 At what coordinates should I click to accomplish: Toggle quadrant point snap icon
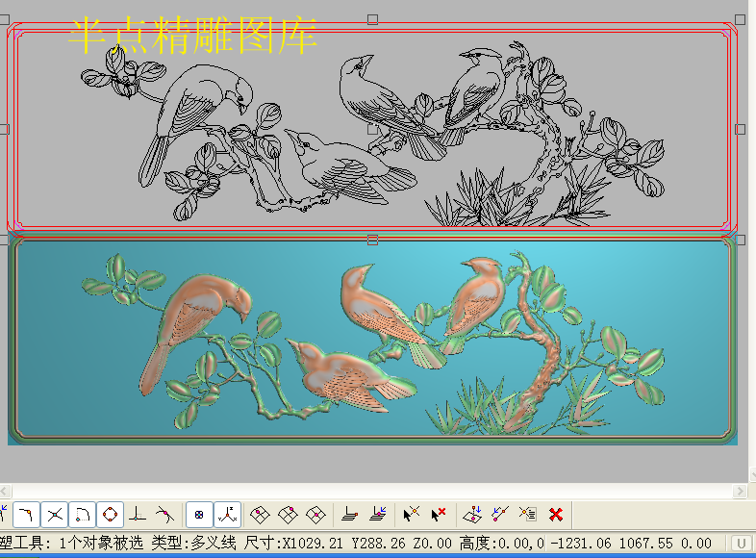(x=110, y=515)
